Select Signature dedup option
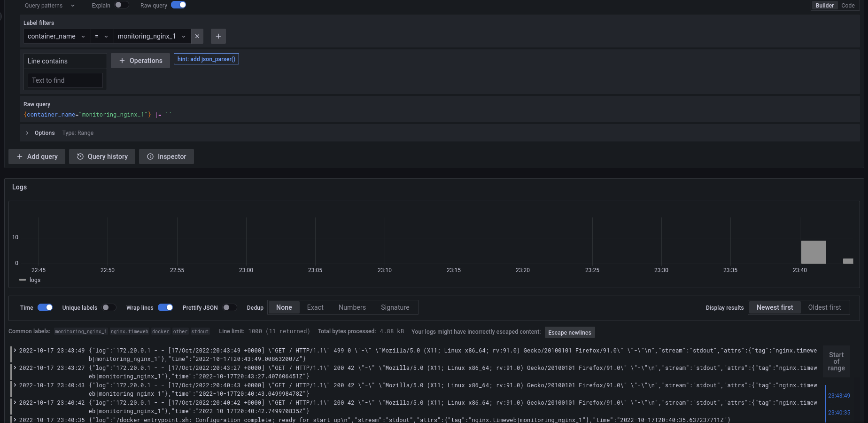Viewport: 868px width, 423px height. [395, 307]
